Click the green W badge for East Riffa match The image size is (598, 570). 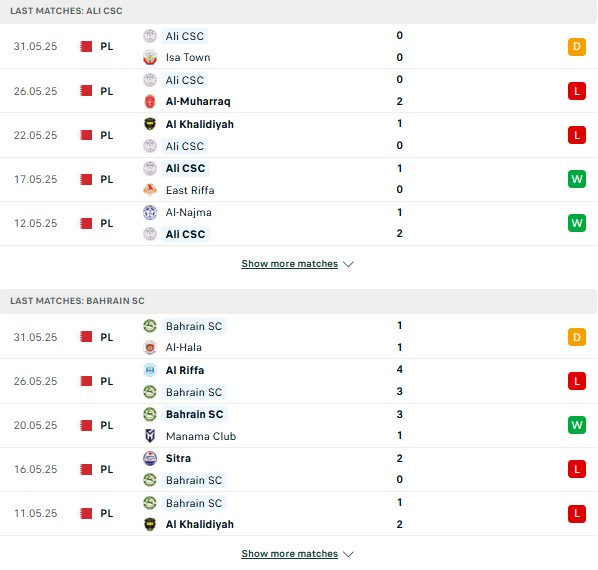577,179
